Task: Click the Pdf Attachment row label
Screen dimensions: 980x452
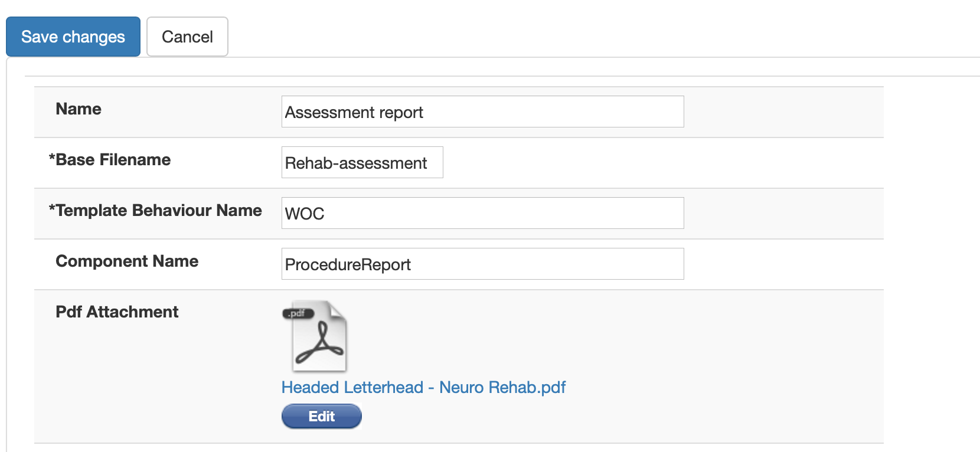Action: tap(116, 312)
